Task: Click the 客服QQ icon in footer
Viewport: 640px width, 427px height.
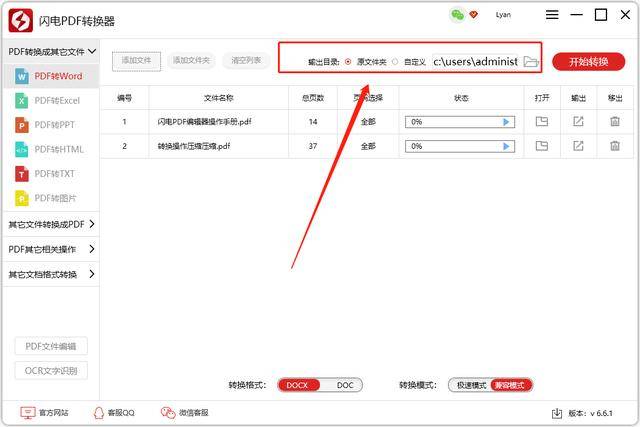Action: (98, 413)
